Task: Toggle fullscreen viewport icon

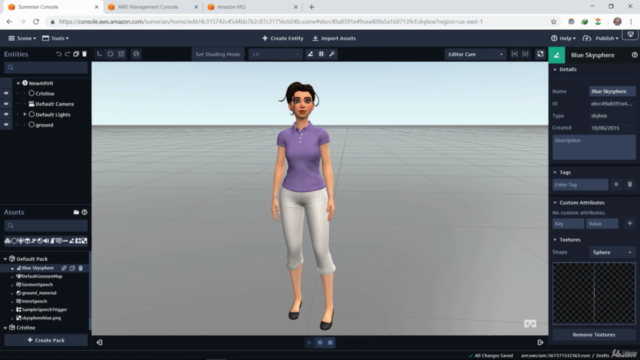Action: (540, 54)
